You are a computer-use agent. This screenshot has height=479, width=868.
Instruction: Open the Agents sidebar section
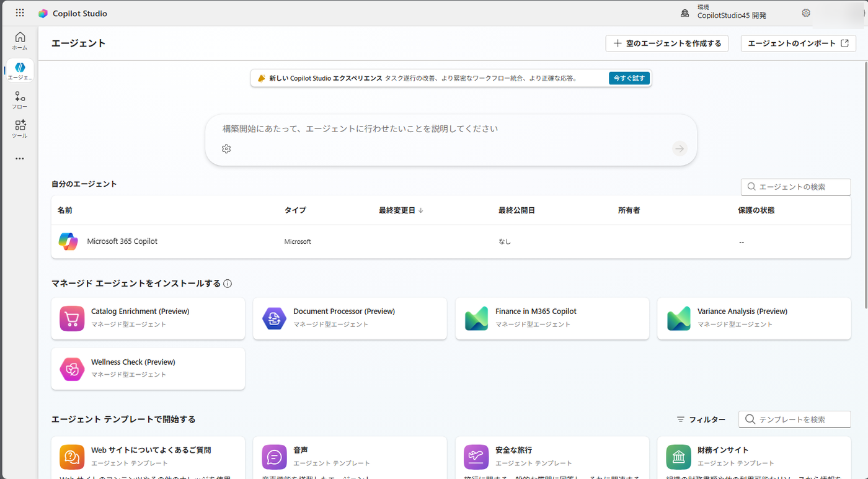click(20, 71)
